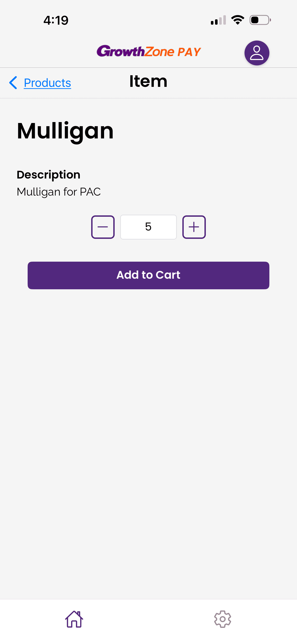Increase quantity with the plus button
Screen dimensions: 297x644
[194, 227]
